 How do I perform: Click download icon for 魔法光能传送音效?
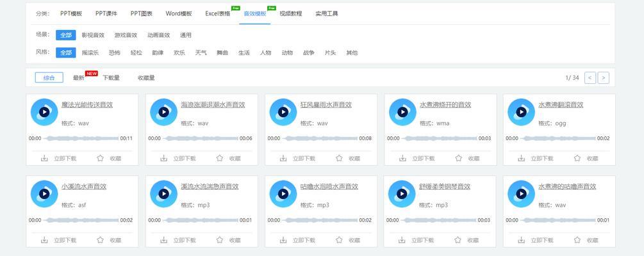(x=44, y=158)
